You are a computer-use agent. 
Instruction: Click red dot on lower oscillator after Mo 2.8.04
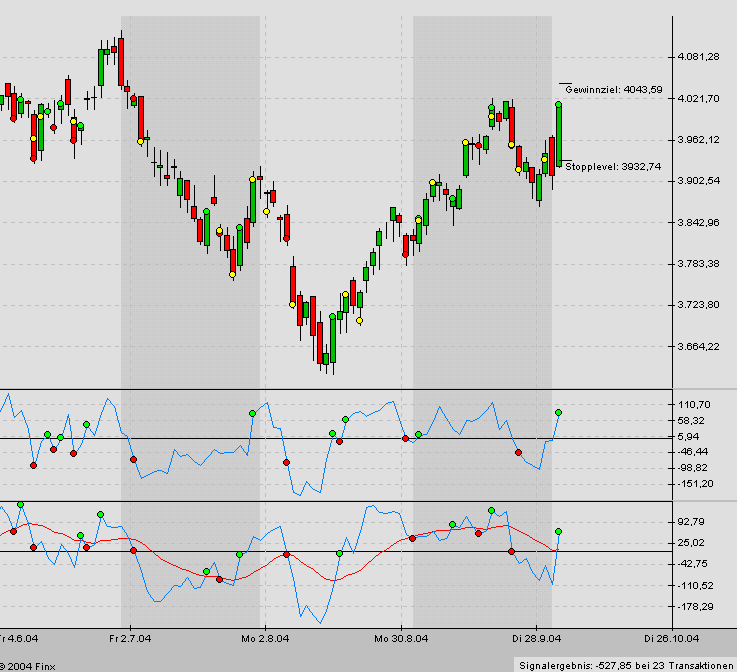tap(286, 555)
